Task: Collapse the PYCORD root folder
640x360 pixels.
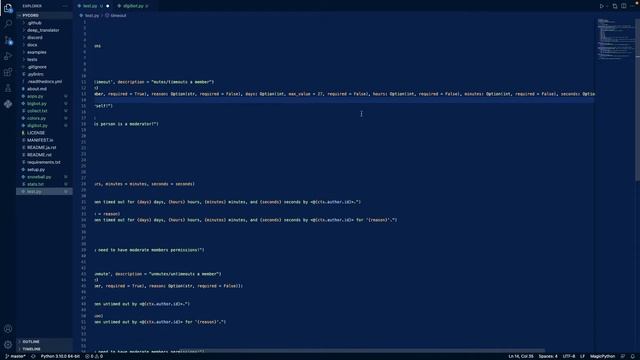Action: [44, 16]
